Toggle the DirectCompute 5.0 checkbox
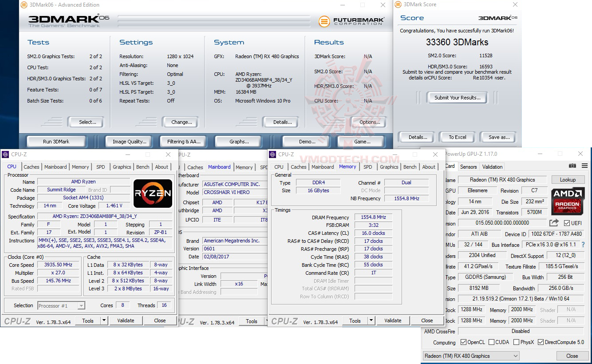Viewport: 592px width, 364px height. pyautogui.click(x=541, y=342)
